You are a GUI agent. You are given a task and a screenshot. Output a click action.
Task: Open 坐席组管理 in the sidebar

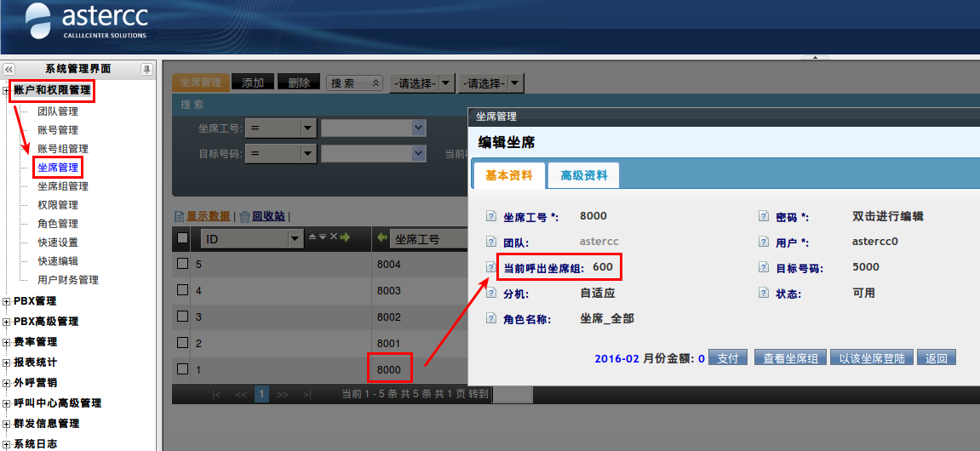point(62,186)
